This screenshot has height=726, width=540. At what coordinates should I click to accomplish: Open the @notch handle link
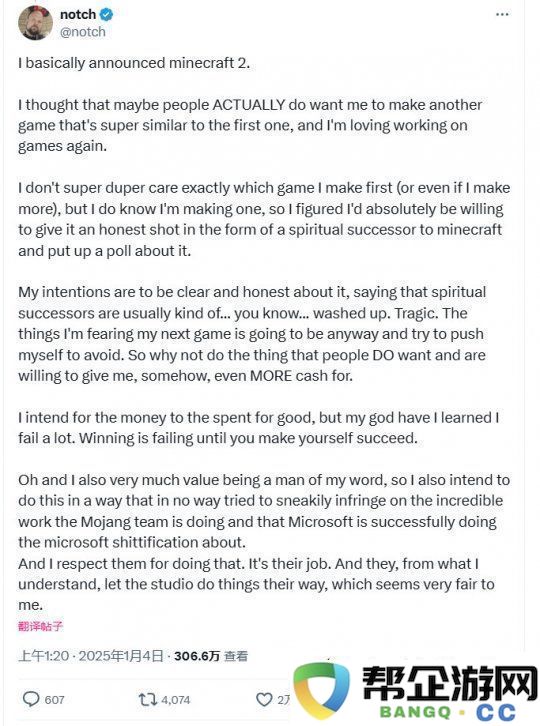pos(83,32)
